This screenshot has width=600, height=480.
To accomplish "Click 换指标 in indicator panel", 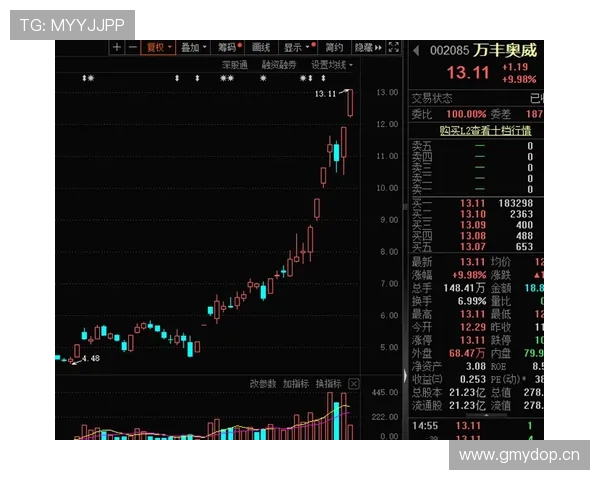I will pyautogui.click(x=329, y=384).
